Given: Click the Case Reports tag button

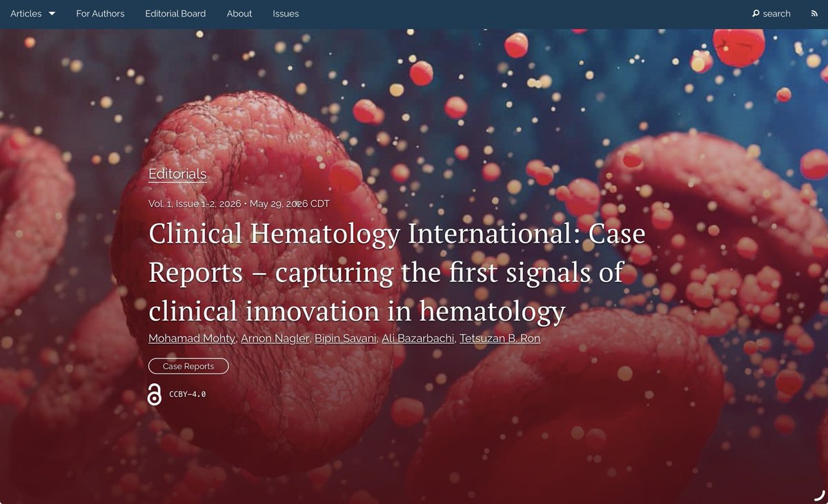Looking at the screenshot, I should tap(188, 366).
